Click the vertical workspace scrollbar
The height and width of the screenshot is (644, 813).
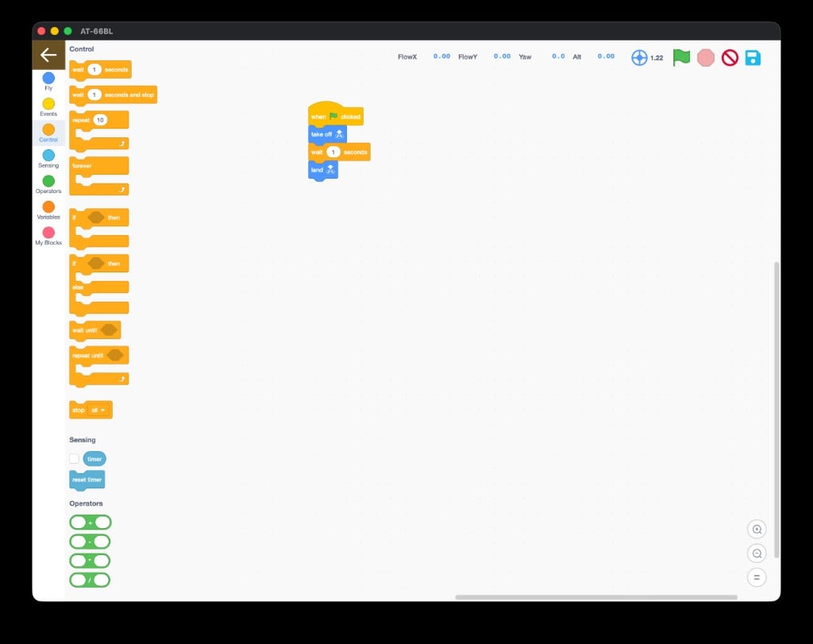click(776, 410)
